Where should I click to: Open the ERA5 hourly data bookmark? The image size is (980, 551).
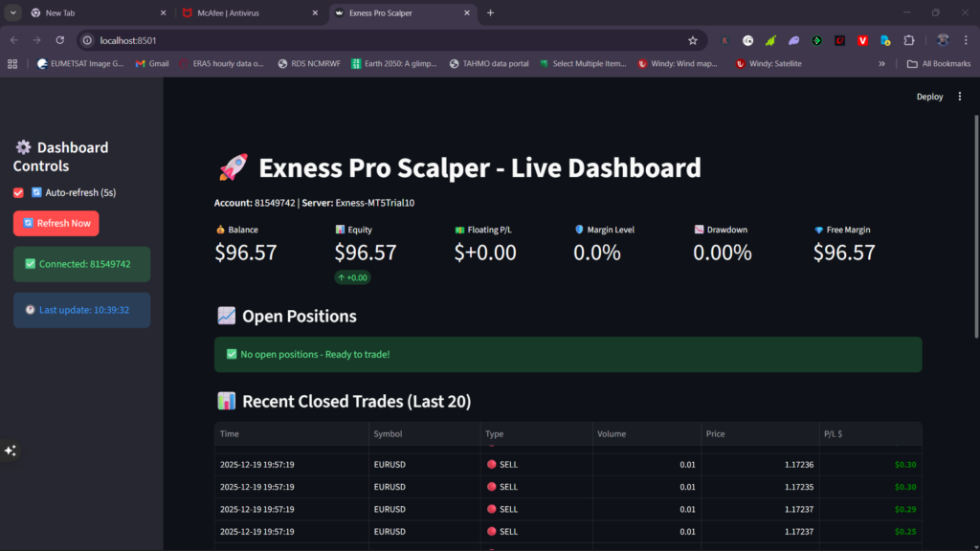221,64
